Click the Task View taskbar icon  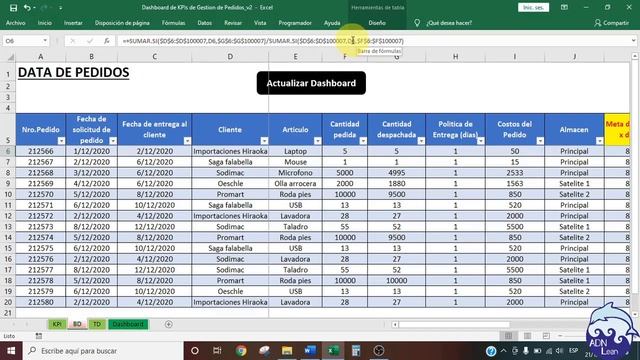coord(217,351)
